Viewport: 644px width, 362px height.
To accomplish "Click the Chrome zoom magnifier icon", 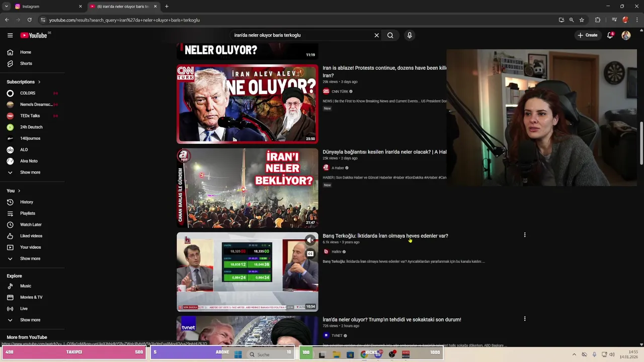I will coord(572,20).
